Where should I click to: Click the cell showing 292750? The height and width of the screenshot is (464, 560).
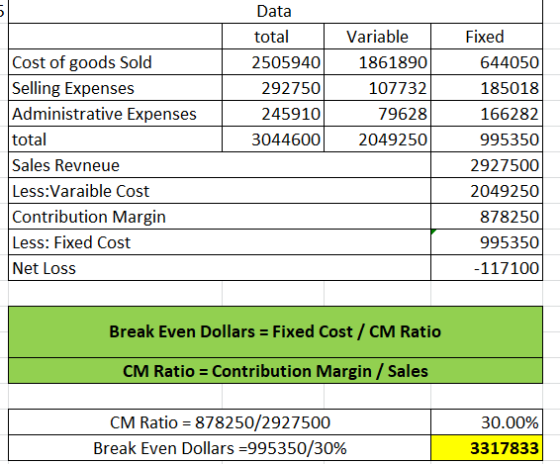pyautogui.click(x=273, y=88)
